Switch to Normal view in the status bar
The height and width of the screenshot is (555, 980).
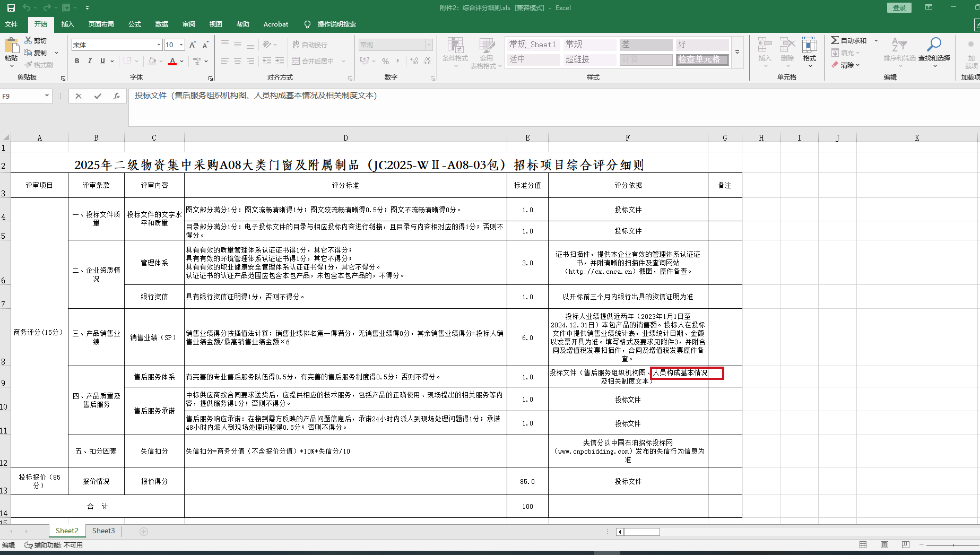pyautogui.click(x=863, y=545)
